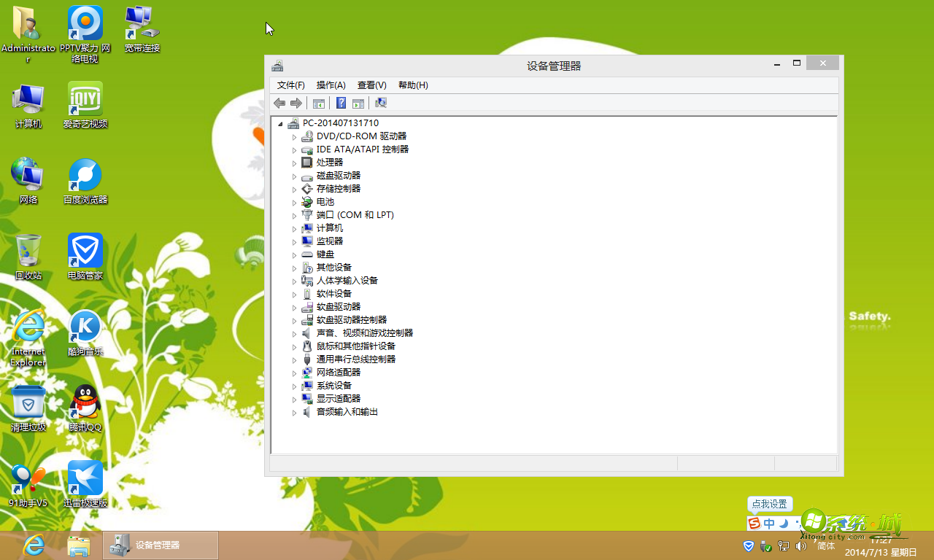Click the Forward arrow in toolbar
Image resolution: width=934 pixels, height=560 pixels.
[x=296, y=104]
